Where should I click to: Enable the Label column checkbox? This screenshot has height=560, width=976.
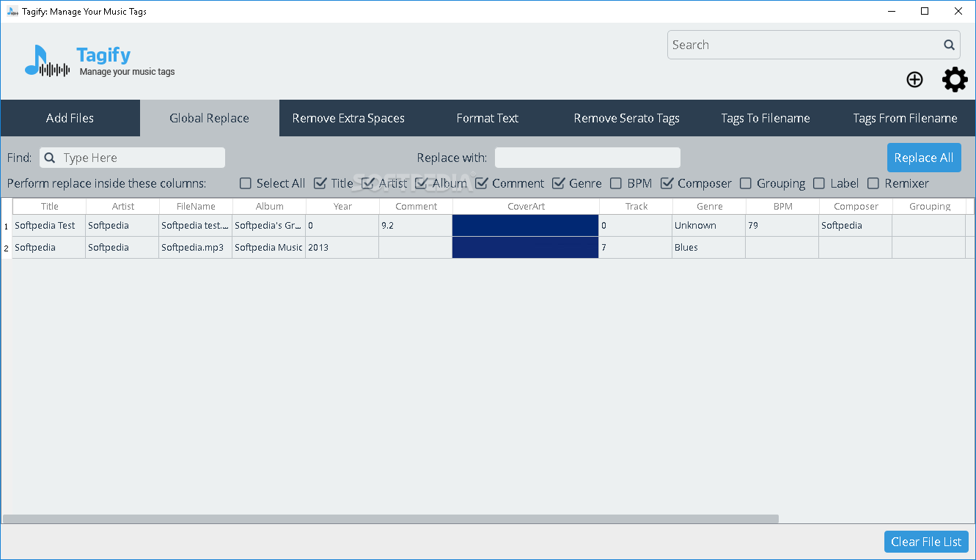point(819,183)
